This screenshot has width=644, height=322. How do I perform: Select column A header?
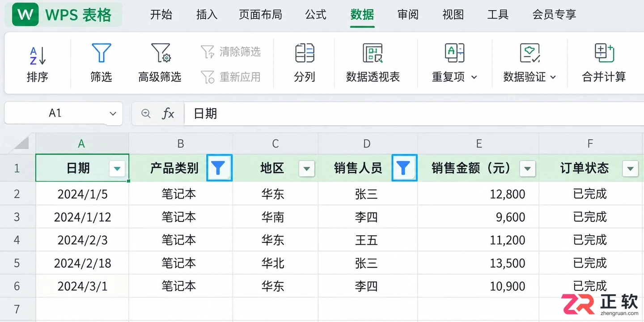[82, 144]
